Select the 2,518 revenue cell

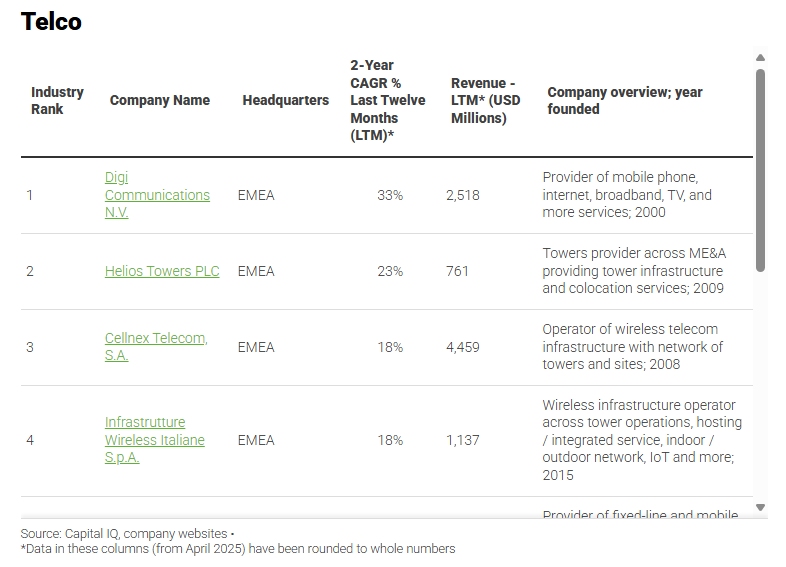(x=463, y=195)
